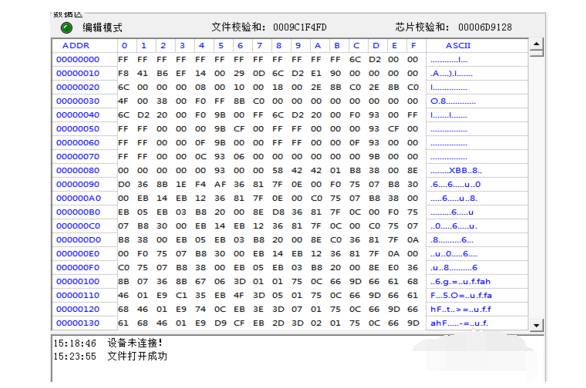This screenshot has height=388, width=586.
Task: Select address row 00000020
Action: 78,87
